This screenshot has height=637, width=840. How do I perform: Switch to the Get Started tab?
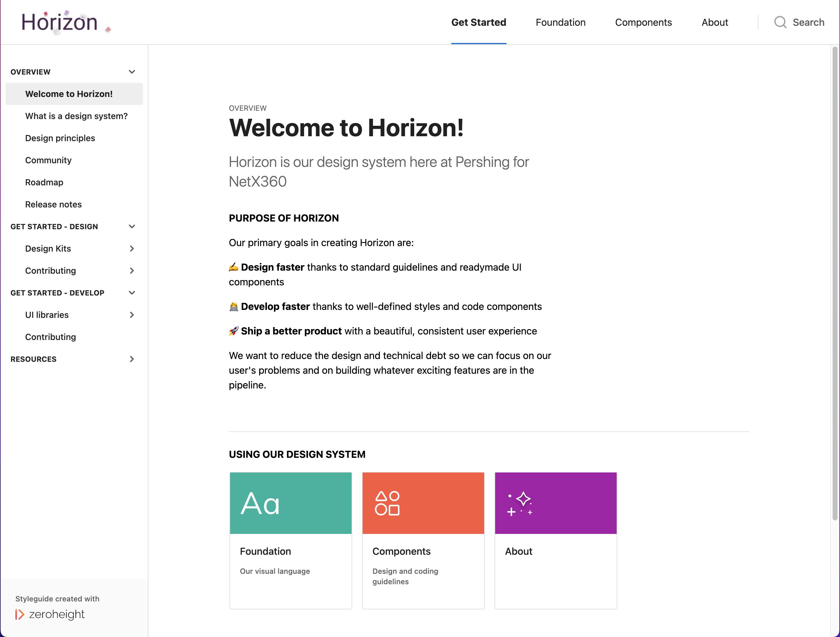click(x=479, y=22)
